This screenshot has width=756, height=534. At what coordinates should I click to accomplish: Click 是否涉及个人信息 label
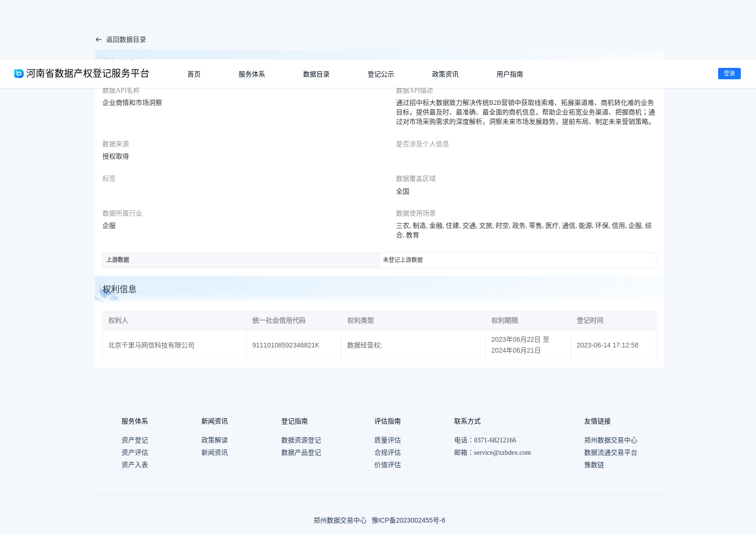pyautogui.click(x=423, y=144)
